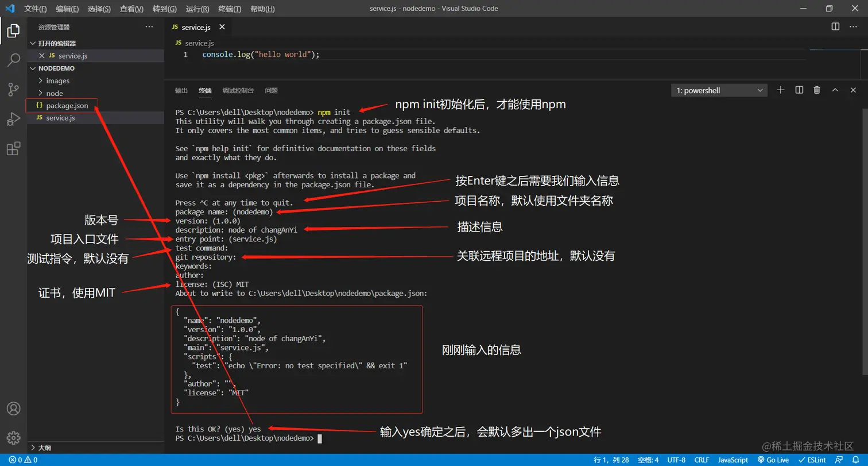The width and height of the screenshot is (868, 466).
Task: Click the ESLint status bar item
Action: [813, 460]
